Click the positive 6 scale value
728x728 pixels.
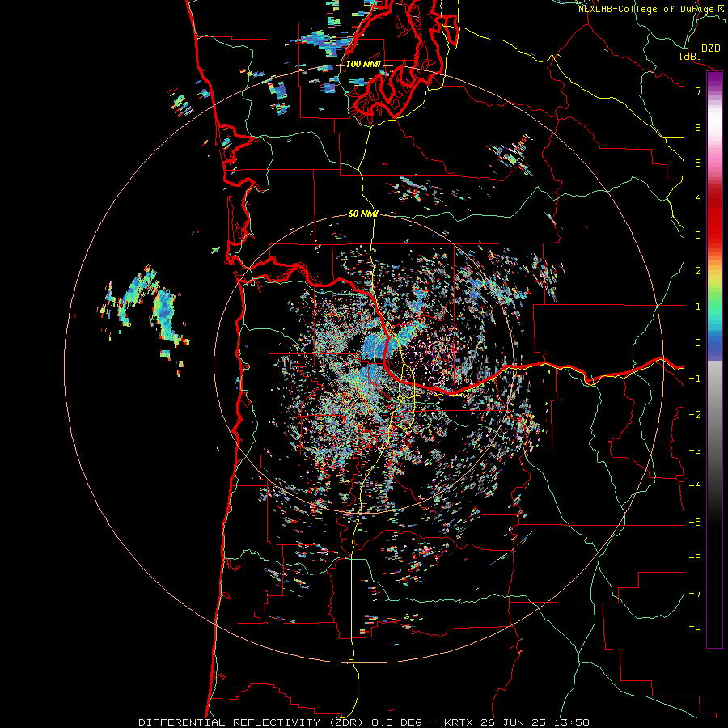698,127
